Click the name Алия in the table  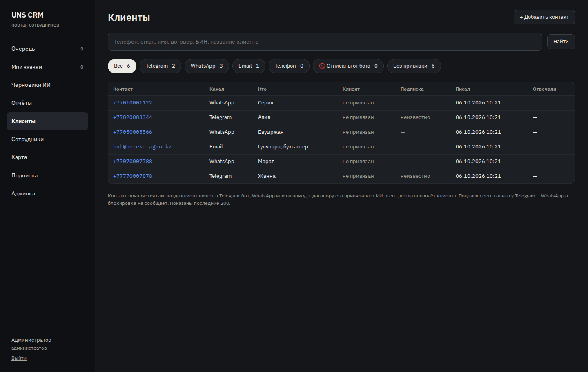pyautogui.click(x=264, y=117)
